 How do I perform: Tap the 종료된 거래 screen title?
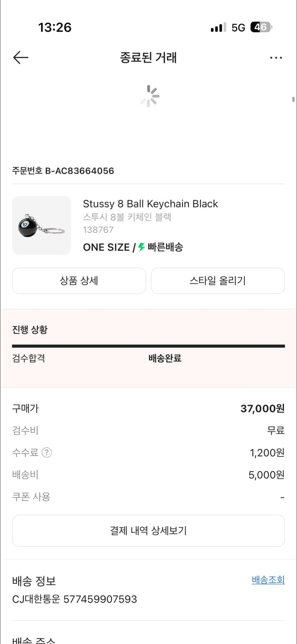click(x=148, y=58)
